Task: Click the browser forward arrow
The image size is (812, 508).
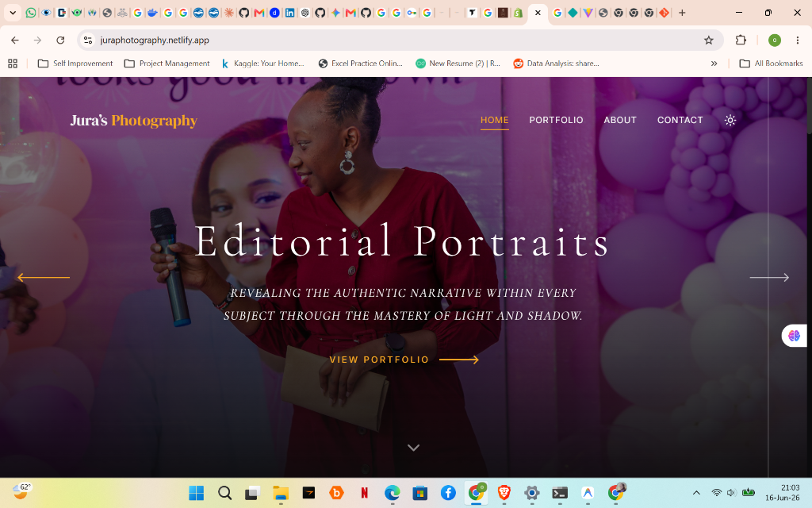Action: pyautogui.click(x=37, y=40)
